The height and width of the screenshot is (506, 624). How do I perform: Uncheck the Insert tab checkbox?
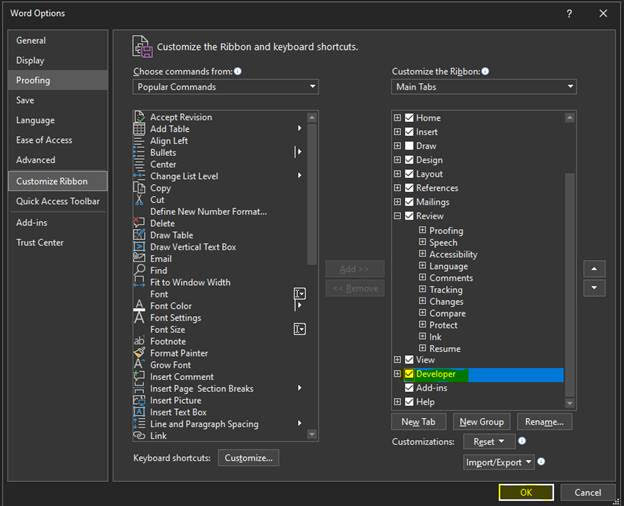coord(409,132)
